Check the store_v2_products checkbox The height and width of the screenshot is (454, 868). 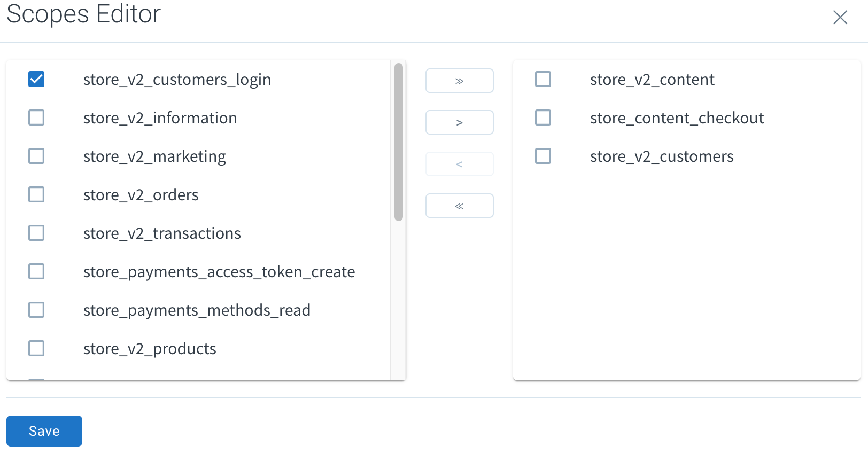tap(36, 348)
